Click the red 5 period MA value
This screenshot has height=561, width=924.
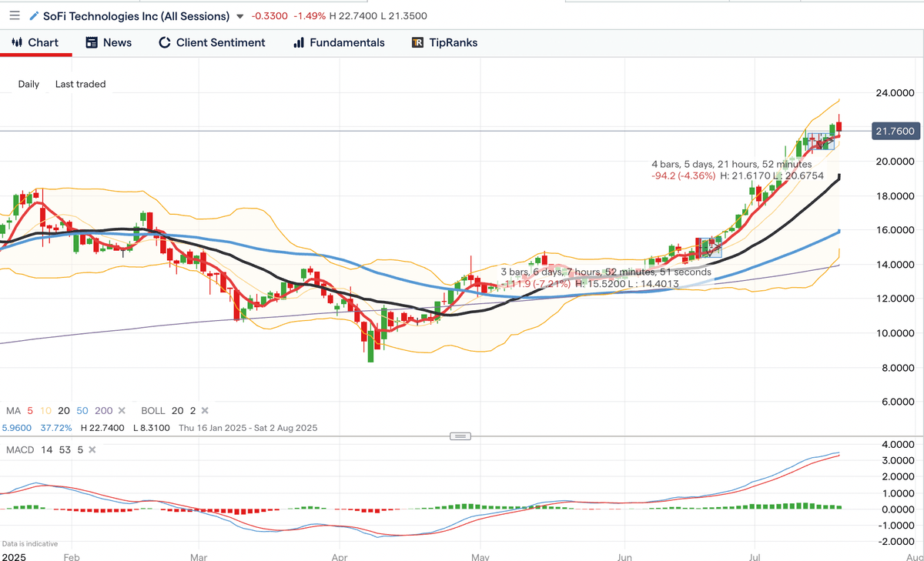[30, 411]
